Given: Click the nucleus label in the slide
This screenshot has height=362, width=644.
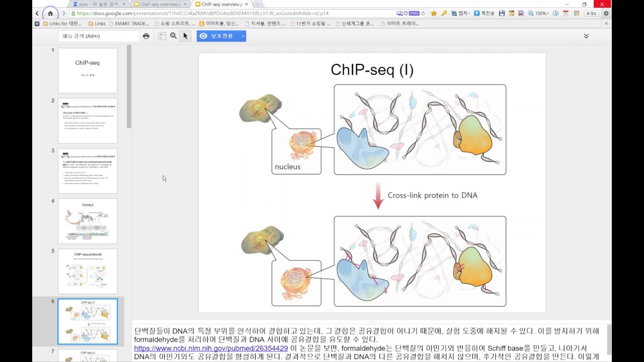Looking at the screenshot, I should click(288, 166).
